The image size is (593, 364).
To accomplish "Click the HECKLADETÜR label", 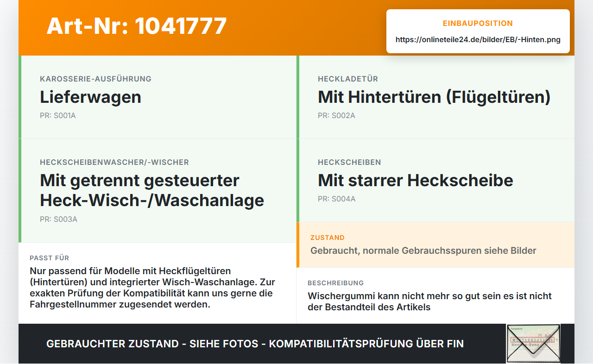I will pyautogui.click(x=348, y=79).
